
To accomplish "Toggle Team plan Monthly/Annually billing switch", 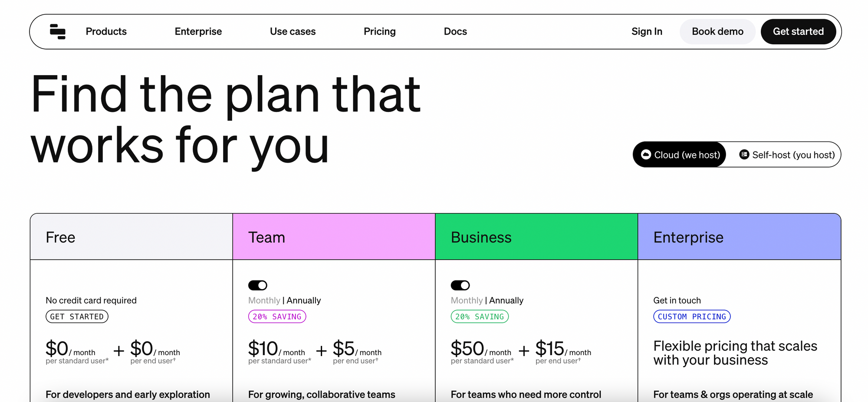I will pos(258,285).
